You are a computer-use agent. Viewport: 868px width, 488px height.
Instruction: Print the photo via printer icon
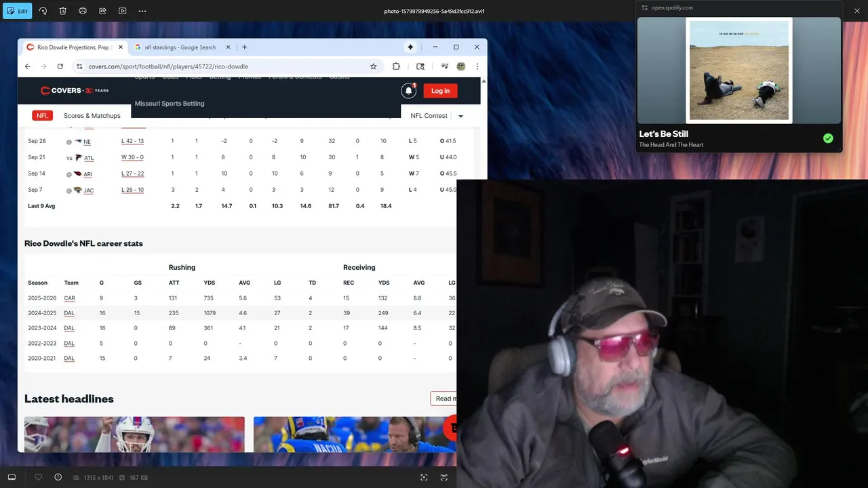tap(83, 11)
